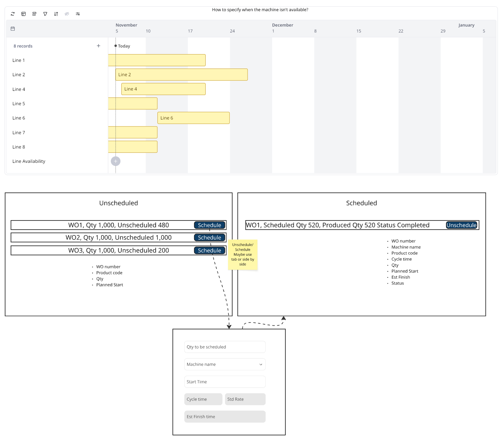This screenshot has height=441, width=504.
Task: Click the calendar icon in the timeline header
Action: pyautogui.click(x=13, y=29)
